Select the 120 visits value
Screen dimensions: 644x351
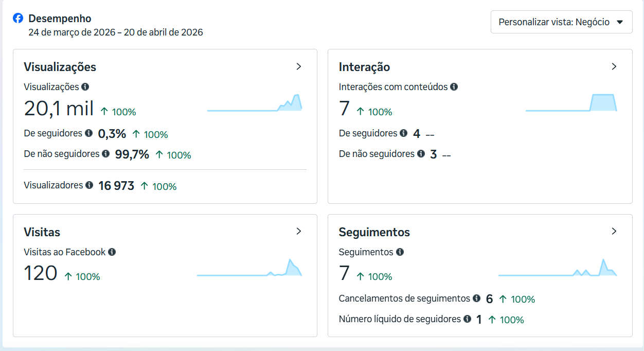[41, 273]
